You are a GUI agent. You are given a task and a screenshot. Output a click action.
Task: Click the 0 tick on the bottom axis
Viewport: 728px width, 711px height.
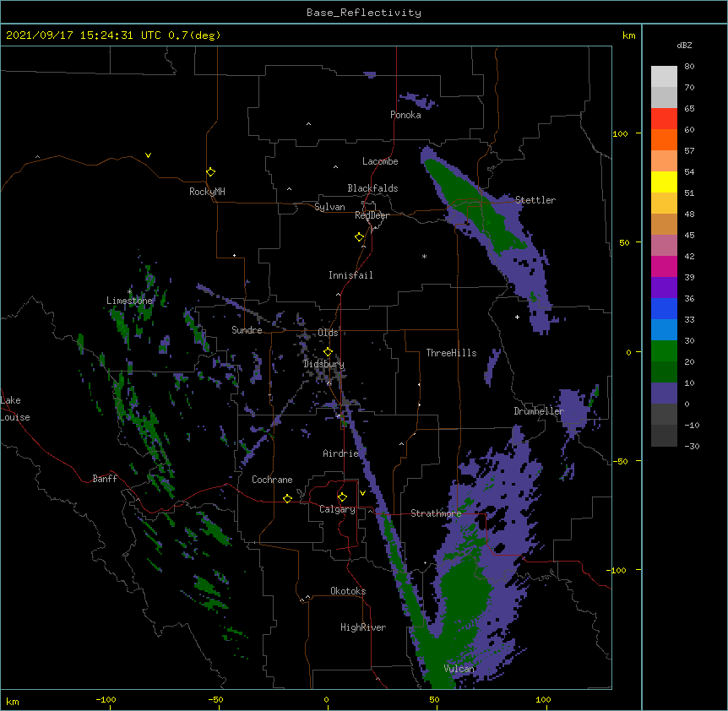(326, 700)
